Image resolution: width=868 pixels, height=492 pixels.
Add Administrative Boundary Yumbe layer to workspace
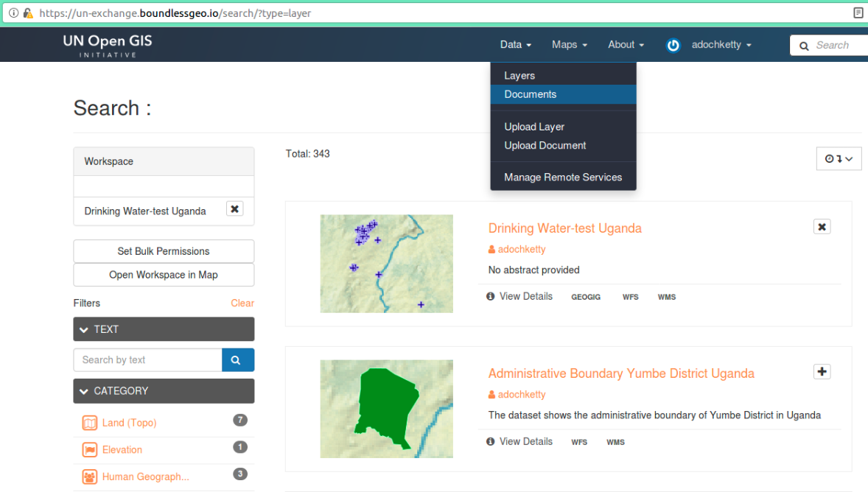coord(822,372)
